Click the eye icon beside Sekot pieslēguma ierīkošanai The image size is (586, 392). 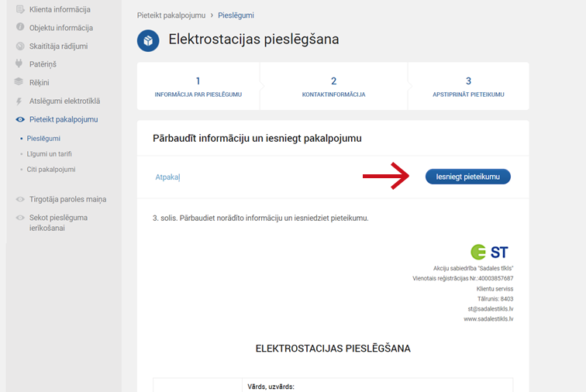tap(20, 218)
